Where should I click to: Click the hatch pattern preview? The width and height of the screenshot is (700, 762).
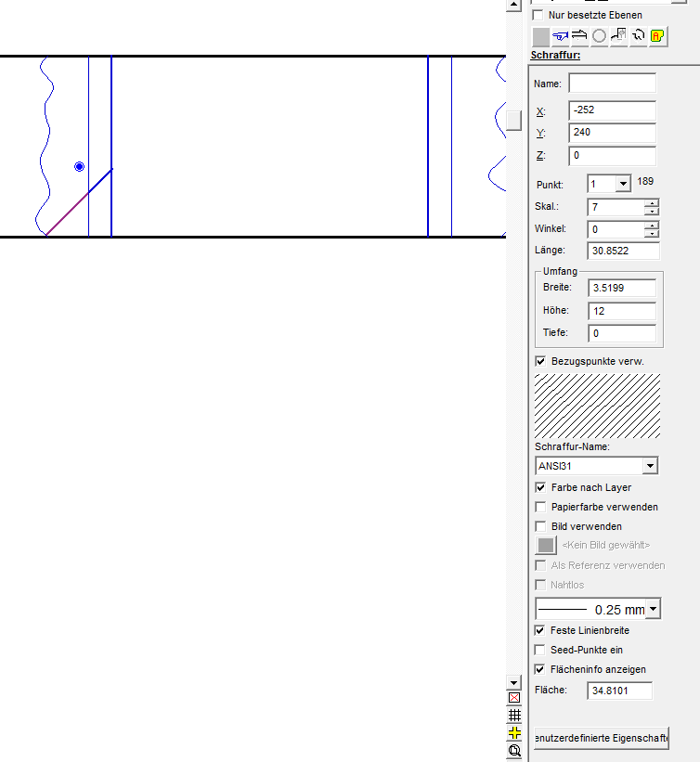598,406
